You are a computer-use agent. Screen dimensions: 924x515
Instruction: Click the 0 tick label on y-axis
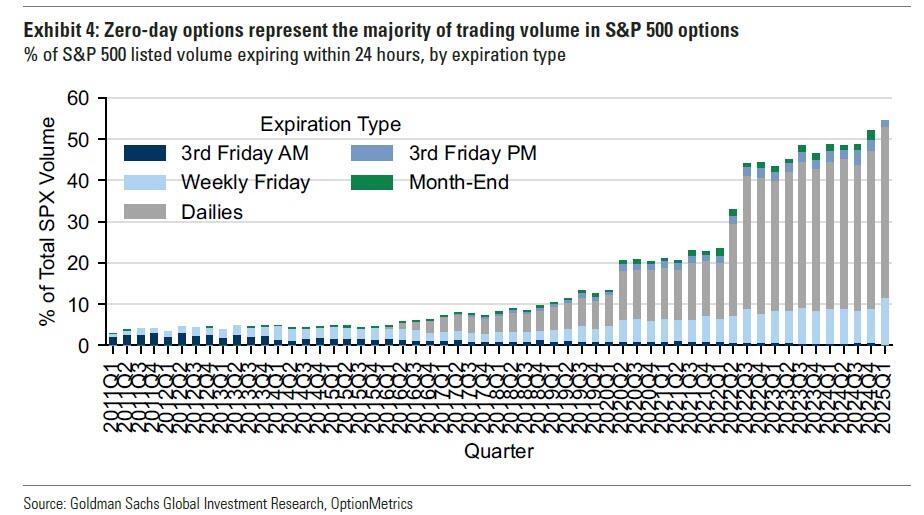pyautogui.click(x=84, y=346)
